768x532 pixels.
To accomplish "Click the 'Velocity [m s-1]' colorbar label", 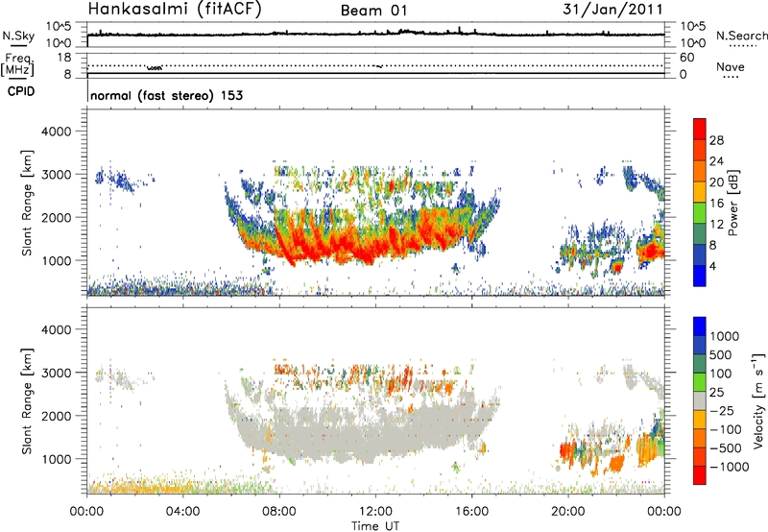I will pyautogui.click(x=758, y=400).
